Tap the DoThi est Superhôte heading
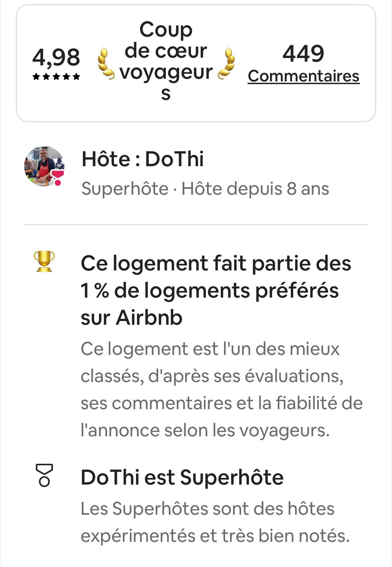This screenshot has width=392, height=567. [x=182, y=477]
